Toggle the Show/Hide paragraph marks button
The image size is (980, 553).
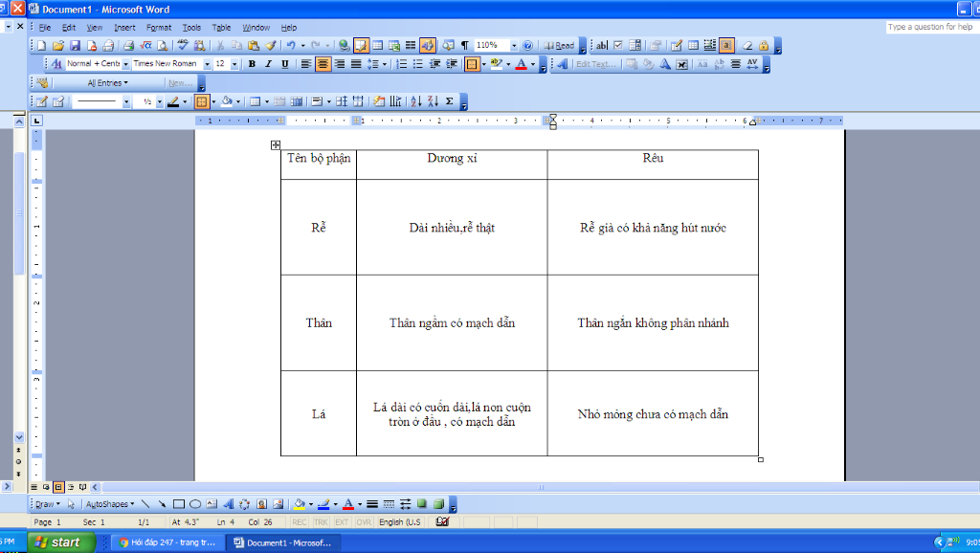(465, 45)
